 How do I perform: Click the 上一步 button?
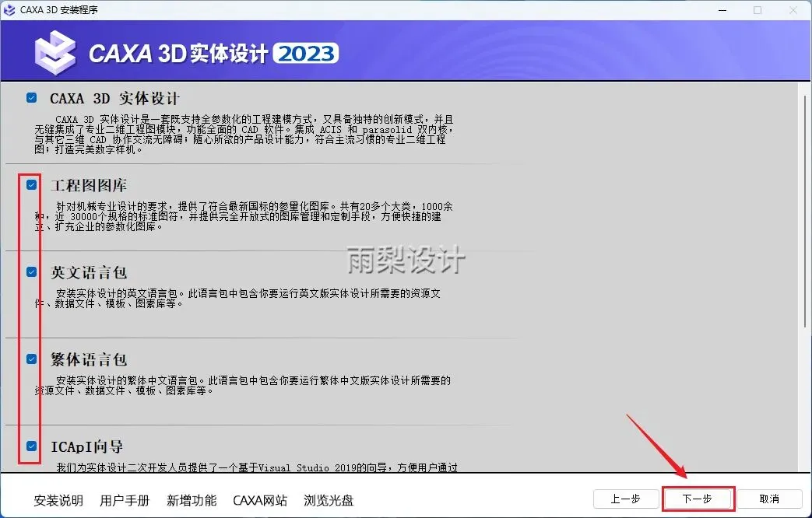click(626, 499)
